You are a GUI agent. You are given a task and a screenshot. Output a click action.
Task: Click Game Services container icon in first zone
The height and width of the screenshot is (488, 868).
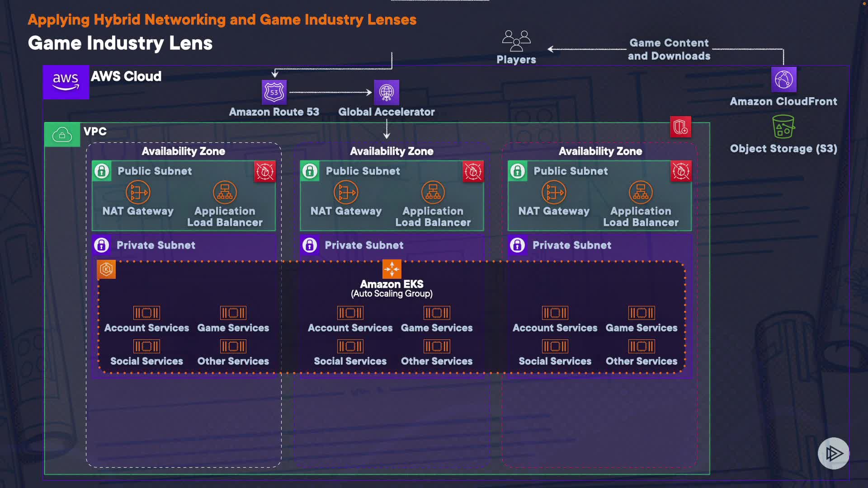[233, 313]
